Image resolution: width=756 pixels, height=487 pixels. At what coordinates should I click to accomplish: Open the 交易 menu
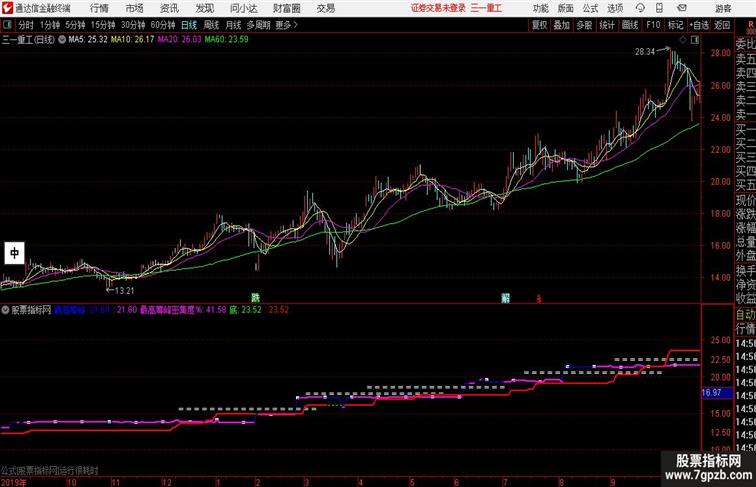click(325, 8)
